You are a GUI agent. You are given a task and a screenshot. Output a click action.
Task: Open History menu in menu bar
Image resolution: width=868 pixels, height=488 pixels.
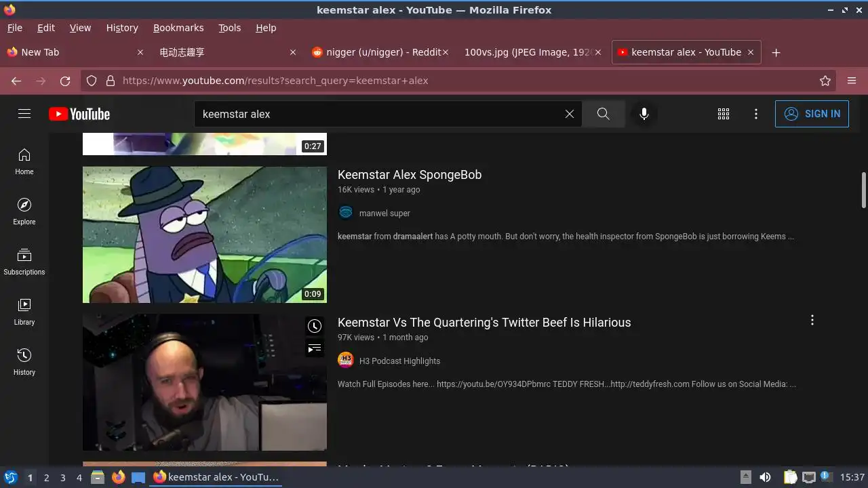pyautogui.click(x=122, y=28)
